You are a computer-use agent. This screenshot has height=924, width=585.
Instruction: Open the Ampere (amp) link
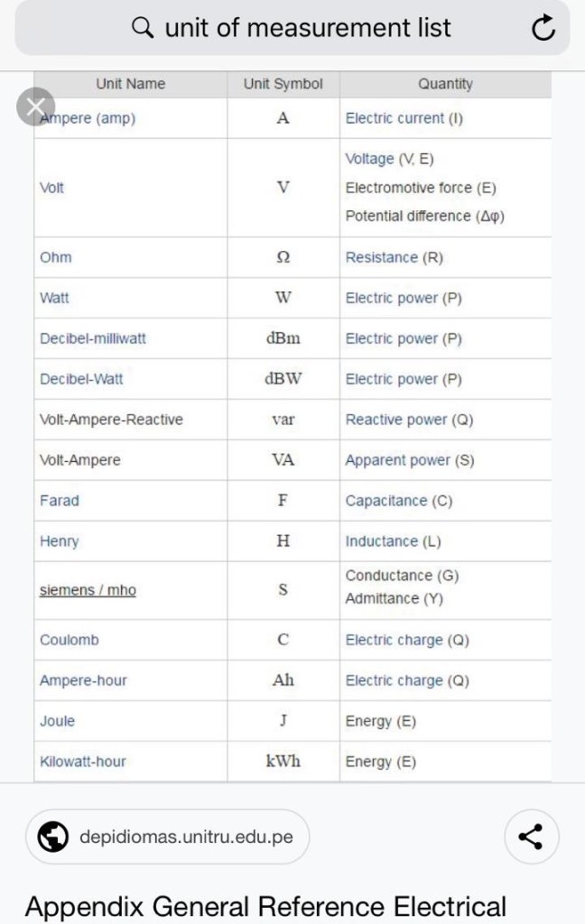88,118
